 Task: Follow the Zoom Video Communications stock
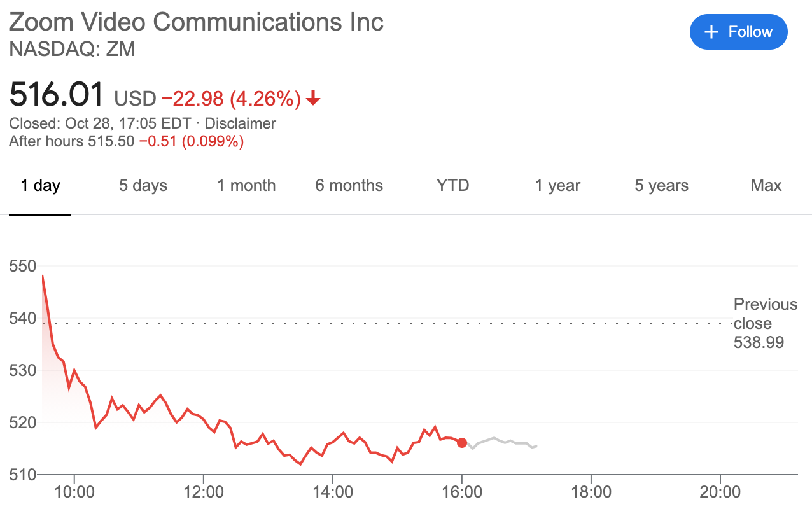tap(739, 32)
